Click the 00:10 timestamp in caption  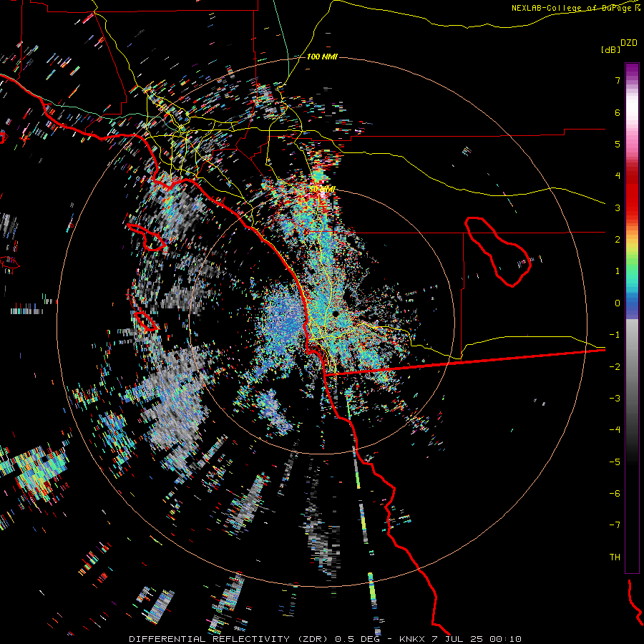pyautogui.click(x=506, y=639)
